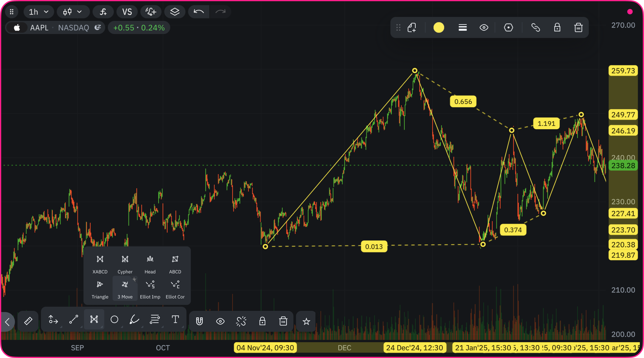Delete drawing with floating toolbar trash icon
644x358 pixels.
578,28
